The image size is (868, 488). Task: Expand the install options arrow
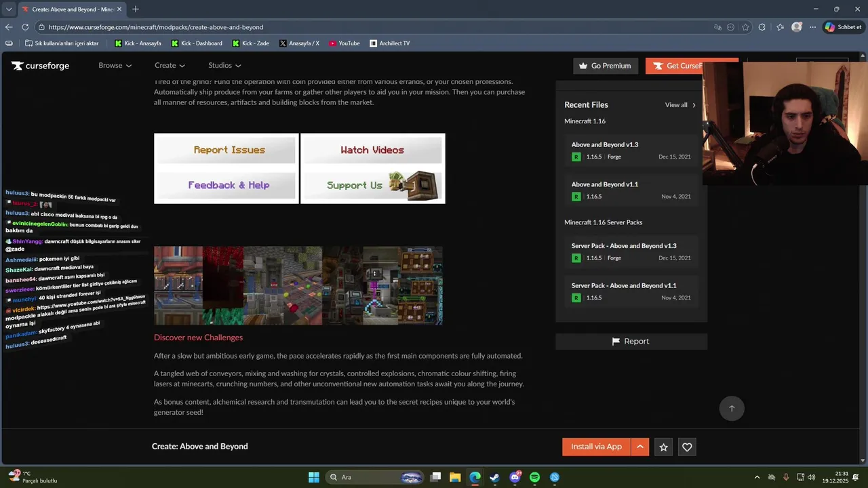point(640,447)
